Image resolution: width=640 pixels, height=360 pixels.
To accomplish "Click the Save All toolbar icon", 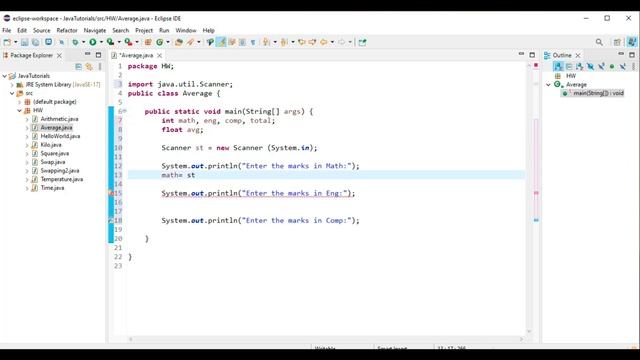I will pos(36,42).
